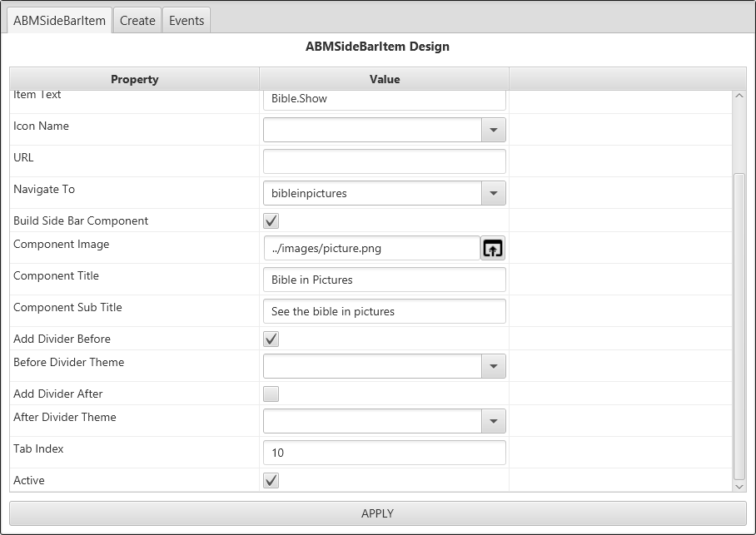Click the Icon Name label
The height and width of the screenshot is (535, 756).
click(x=41, y=126)
